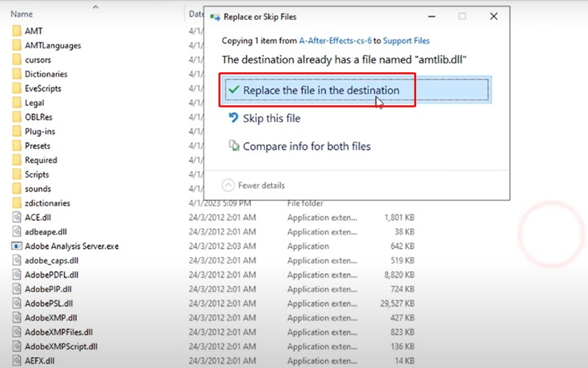The width and height of the screenshot is (588, 368).
Task: Click the 24/3/2012 2:03 AM date cell
Action: point(223,247)
